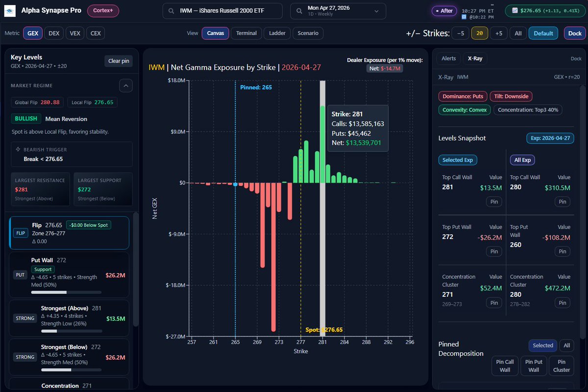
Task: Click the Alpha Synapse Pro logo icon
Action: [x=11, y=11]
